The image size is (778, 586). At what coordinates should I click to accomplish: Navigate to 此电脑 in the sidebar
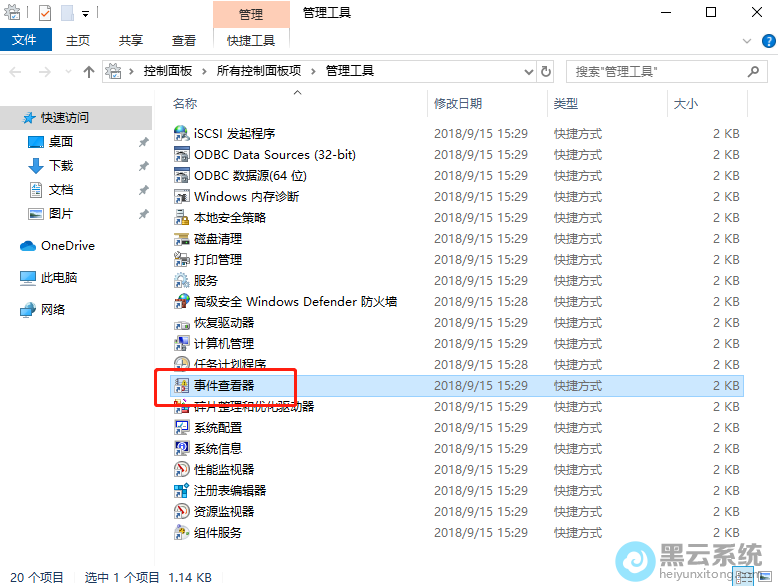(59, 278)
